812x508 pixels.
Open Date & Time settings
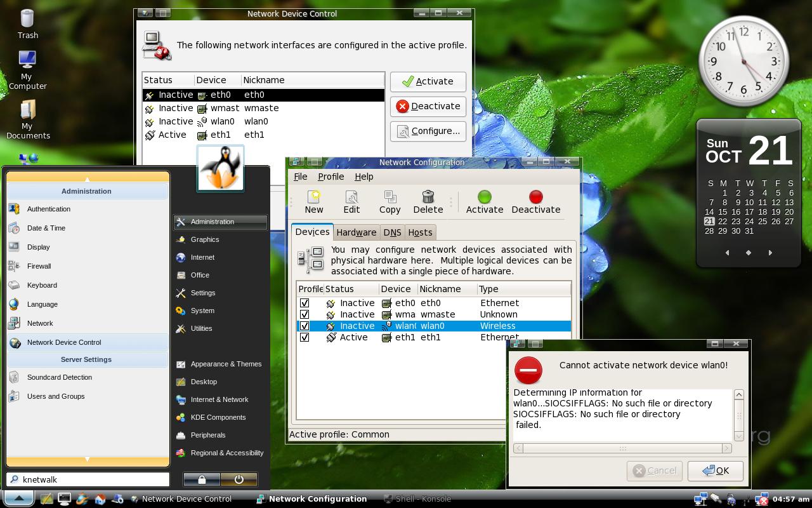click(x=88, y=228)
